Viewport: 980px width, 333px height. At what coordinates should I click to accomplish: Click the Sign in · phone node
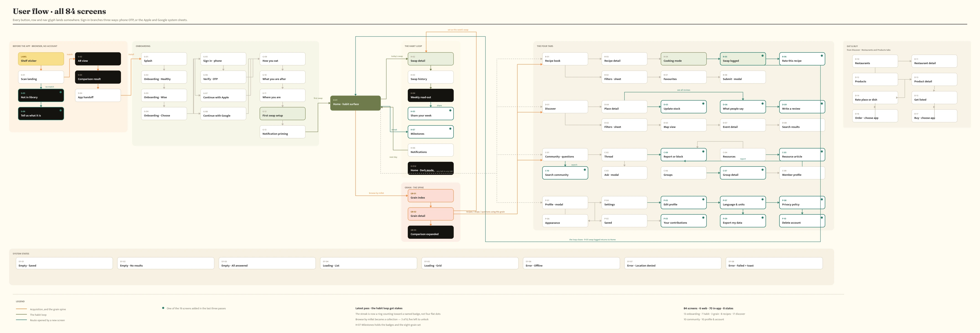[223, 59]
